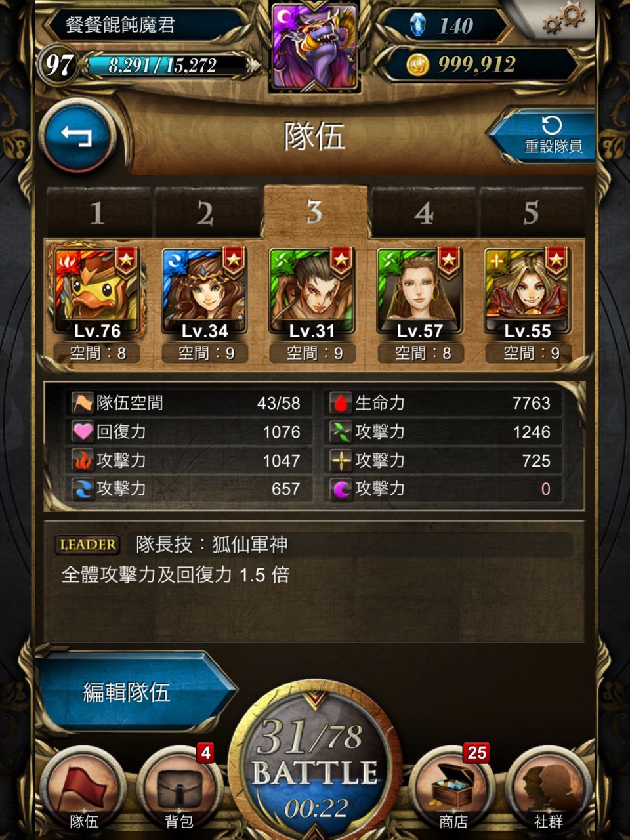Open settings via the gear icon
630x840 pixels.
click(x=564, y=18)
